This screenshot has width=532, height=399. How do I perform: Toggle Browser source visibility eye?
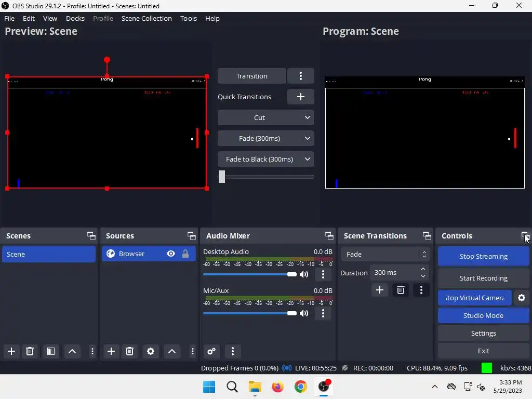(171, 254)
